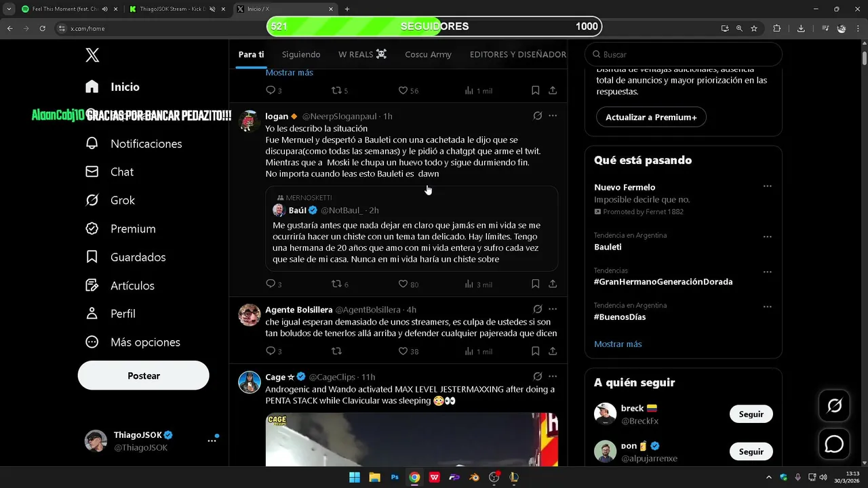Screen dimensions: 868x488
Task: Open Chrome tab search dropdown
Action: [9, 9]
